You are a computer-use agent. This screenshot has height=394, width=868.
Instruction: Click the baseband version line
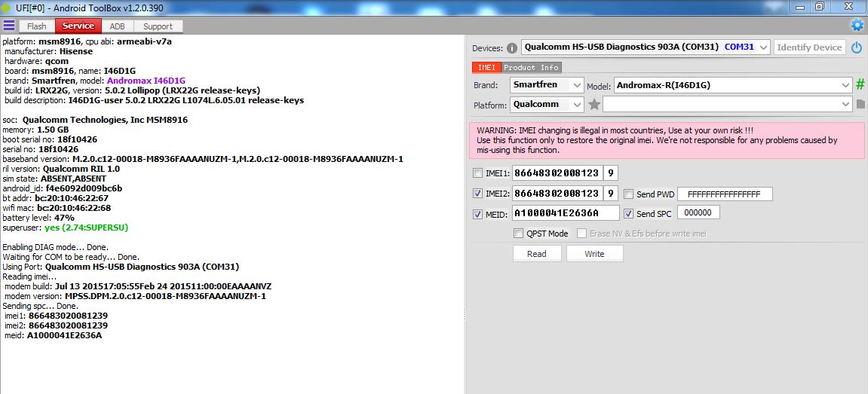coord(203,159)
